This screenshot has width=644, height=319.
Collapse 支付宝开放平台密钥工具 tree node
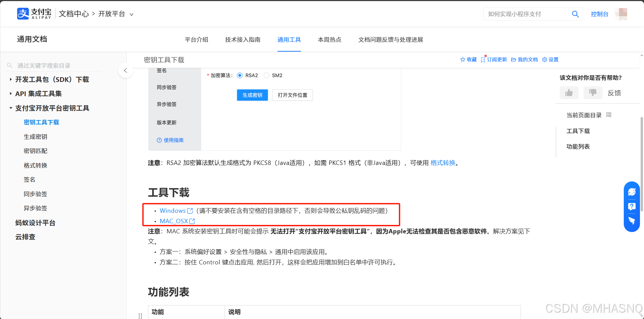11,108
